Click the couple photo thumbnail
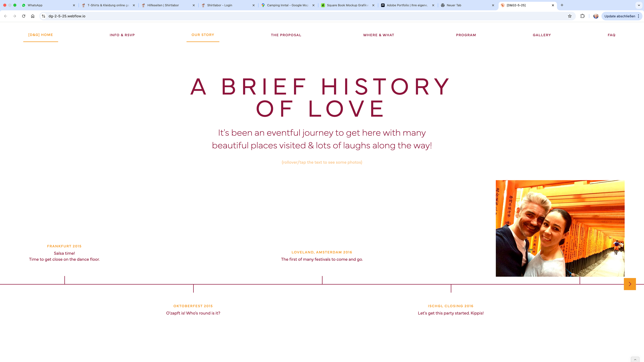This screenshot has height=362, width=644. (x=560, y=228)
